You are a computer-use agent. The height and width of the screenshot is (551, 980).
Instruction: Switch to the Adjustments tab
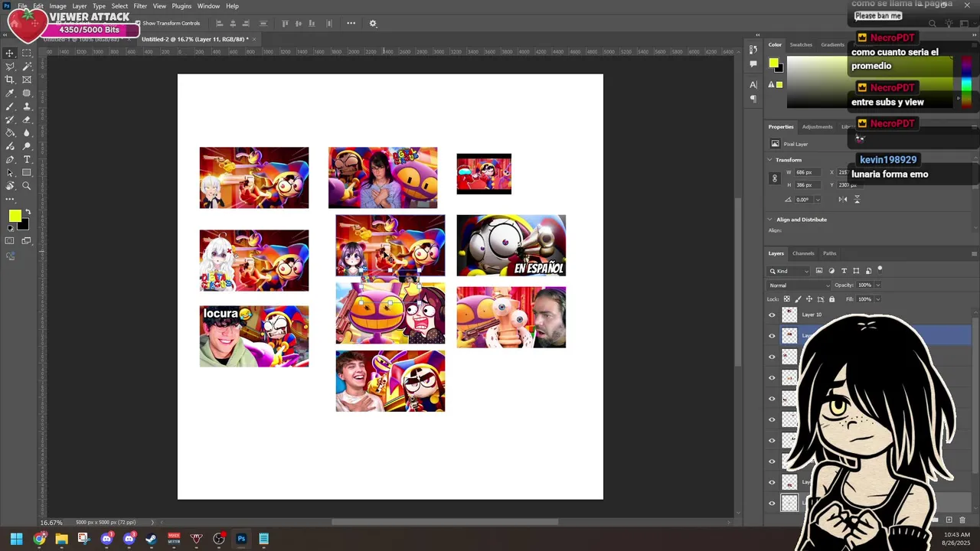(817, 127)
